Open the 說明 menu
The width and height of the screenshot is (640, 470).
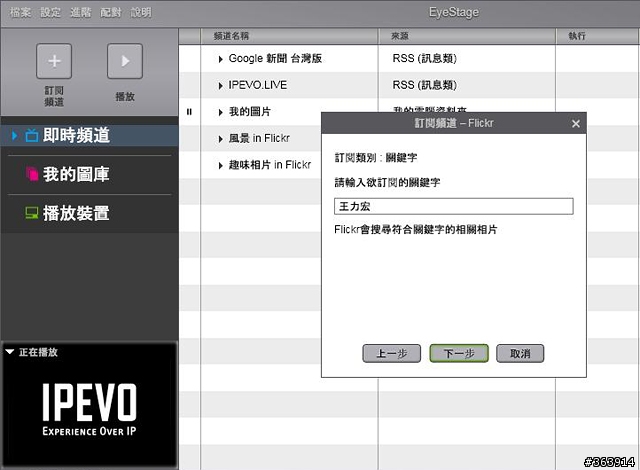(141, 13)
